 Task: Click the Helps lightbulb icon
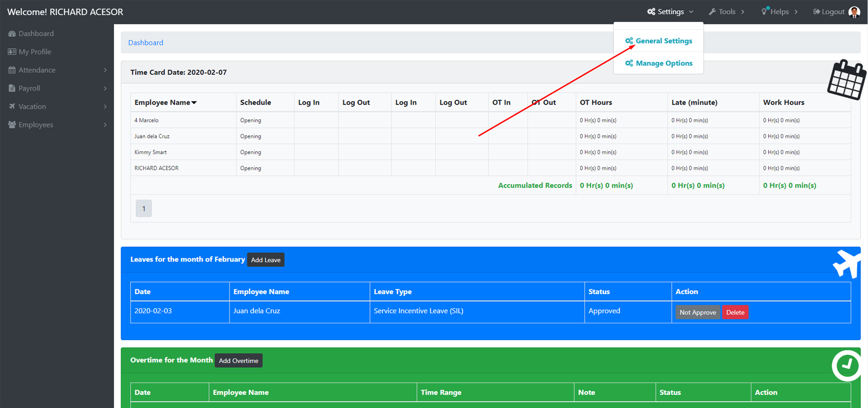click(x=765, y=11)
